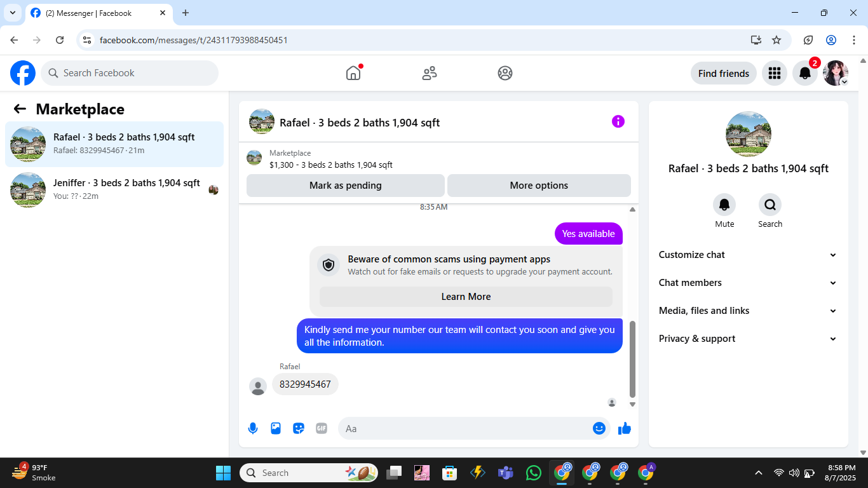Expand the Customize chat section
This screenshot has width=868, height=488.
pos(749,255)
